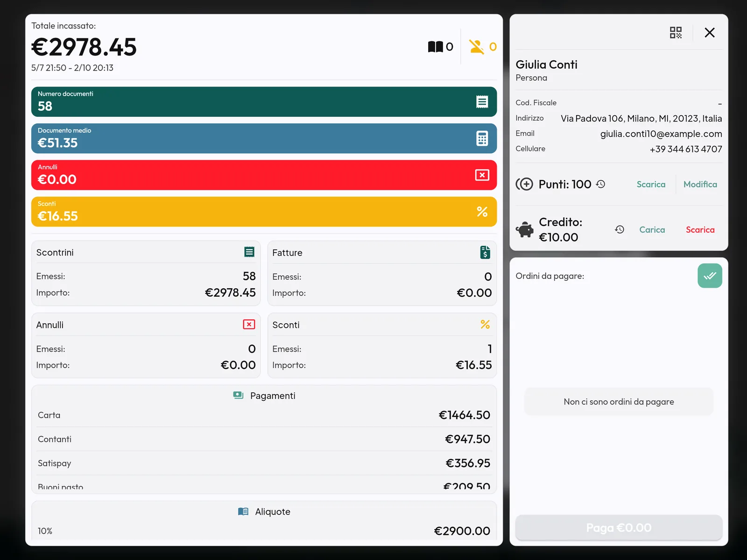Click the phone number +39 344 613 4707
Image resolution: width=747 pixels, height=560 pixels.
[686, 149]
